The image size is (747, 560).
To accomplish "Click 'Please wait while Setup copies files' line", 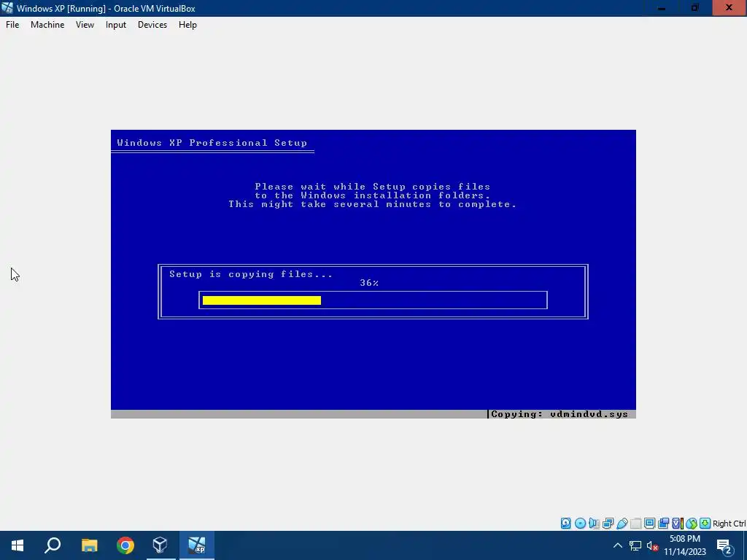I will 373,186.
